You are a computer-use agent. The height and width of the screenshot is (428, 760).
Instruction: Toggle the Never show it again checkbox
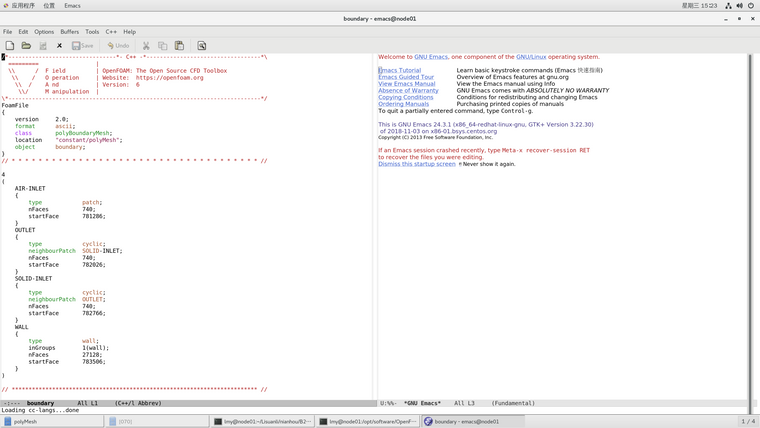(460, 164)
